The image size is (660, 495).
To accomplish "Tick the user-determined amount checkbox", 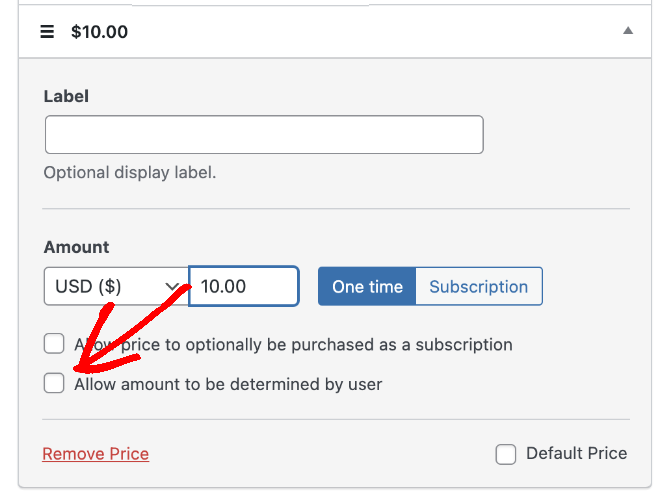I will pyautogui.click(x=54, y=383).
